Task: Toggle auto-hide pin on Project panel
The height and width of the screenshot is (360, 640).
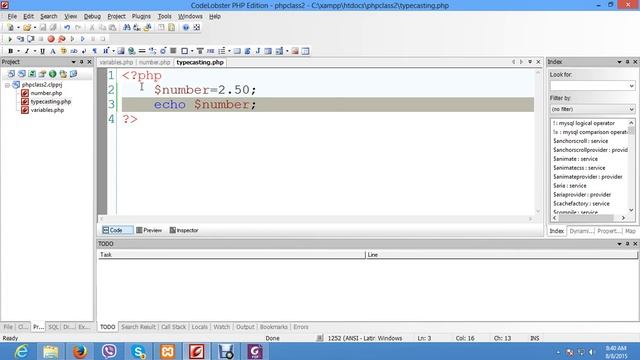Action: tap(81, 62)
